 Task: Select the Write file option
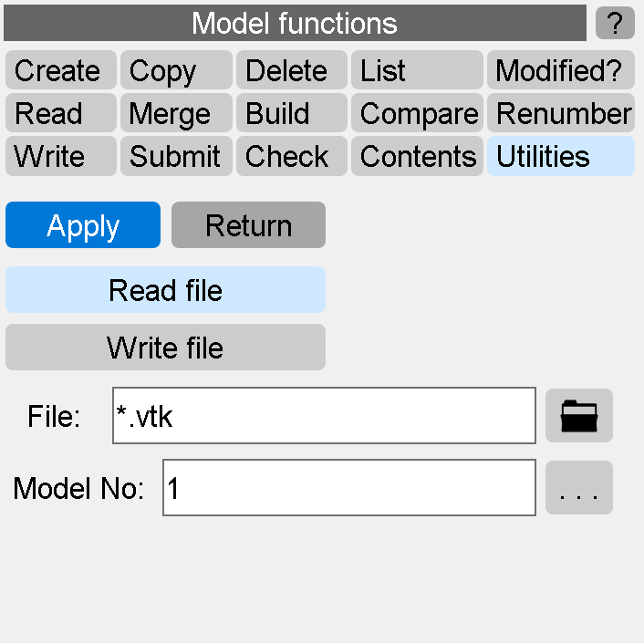165,348
